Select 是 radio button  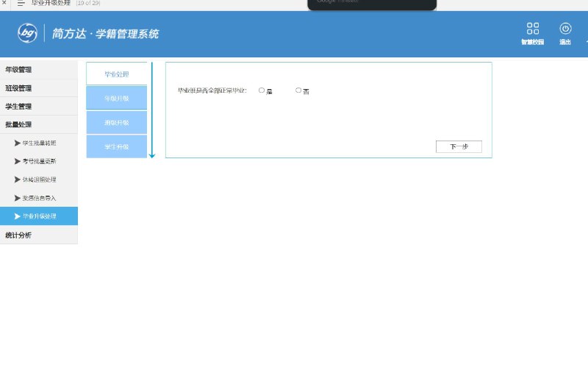(262, 90)
